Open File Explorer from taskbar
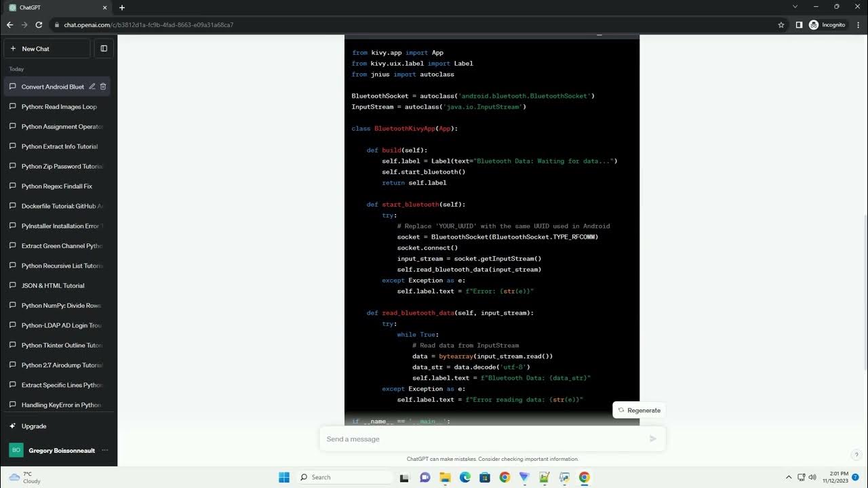This screenshot has height=488, width=868. click(445, 477)
